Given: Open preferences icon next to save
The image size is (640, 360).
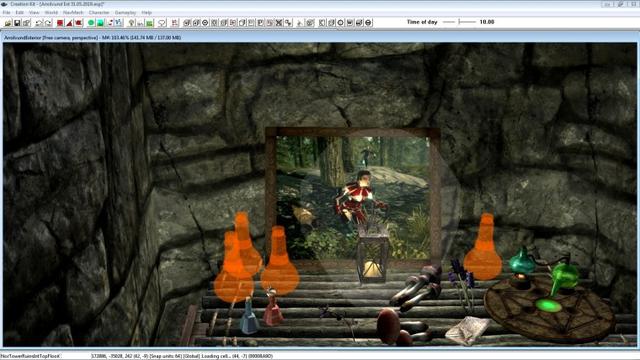Looking at the screenshot, I should [x=27, y=23].
